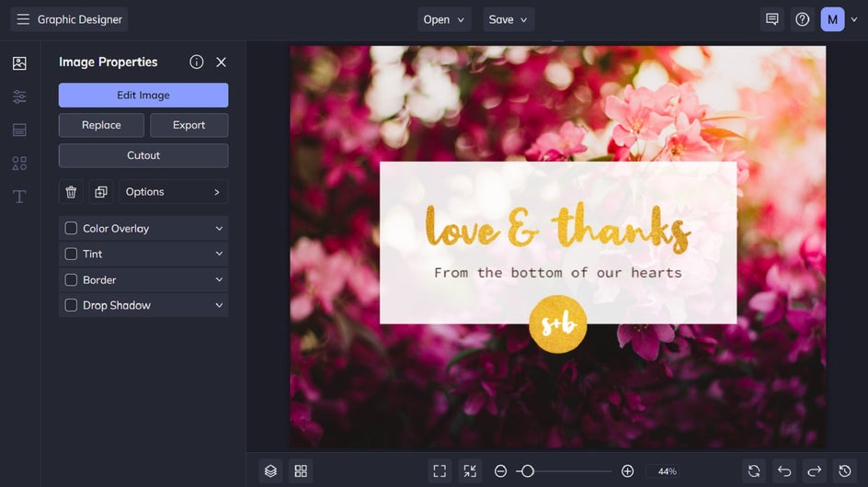Undo the last action
This screenshot has height=487, width=868.
[x=783, y=471]
